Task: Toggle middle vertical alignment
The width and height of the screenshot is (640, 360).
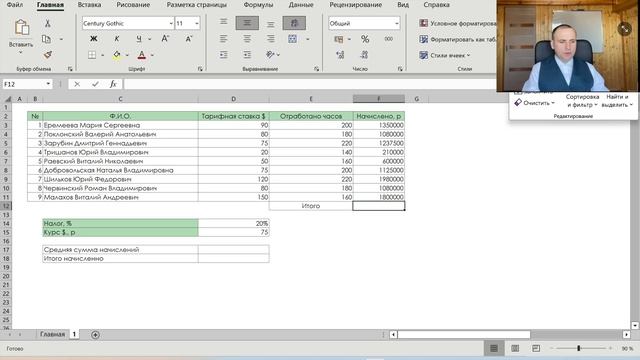Action: click(x=247, y=23)
